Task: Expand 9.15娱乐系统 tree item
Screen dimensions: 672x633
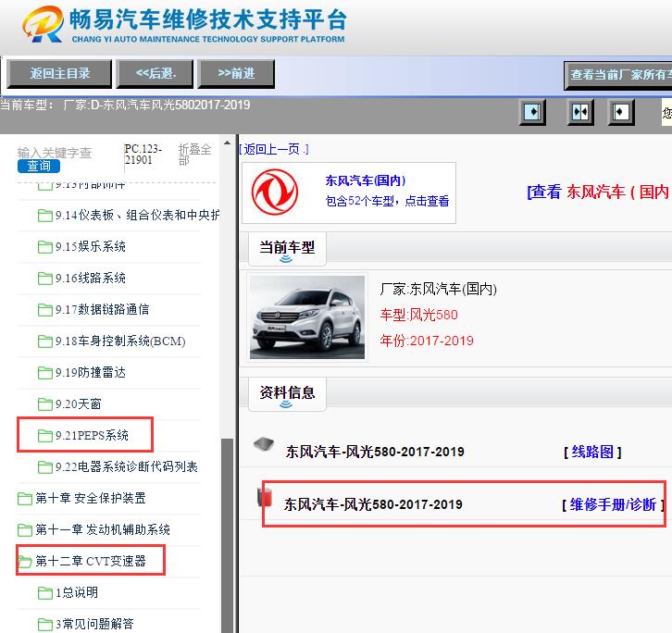Action: click(x=91, y=247)
